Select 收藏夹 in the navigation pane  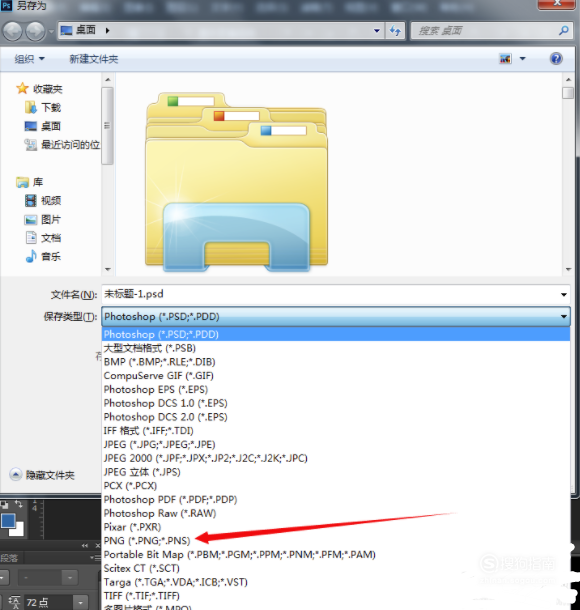click(x=39, y=89)
